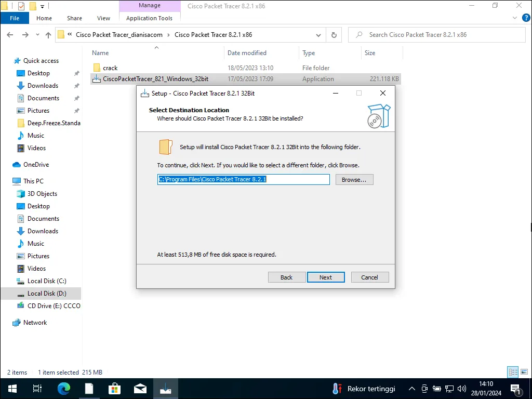
Task: Click the Browse button in setup
Action: point(354,180)
